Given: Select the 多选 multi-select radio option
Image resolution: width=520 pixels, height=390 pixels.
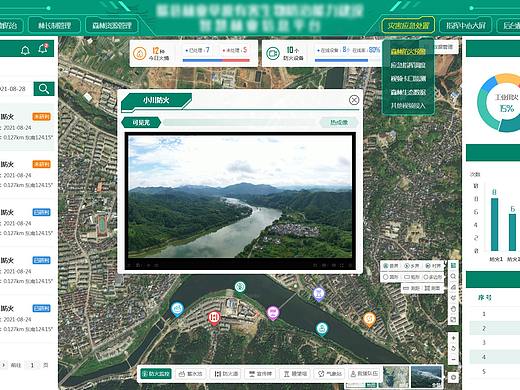Looking at the screenshot, I should (412, 266).
